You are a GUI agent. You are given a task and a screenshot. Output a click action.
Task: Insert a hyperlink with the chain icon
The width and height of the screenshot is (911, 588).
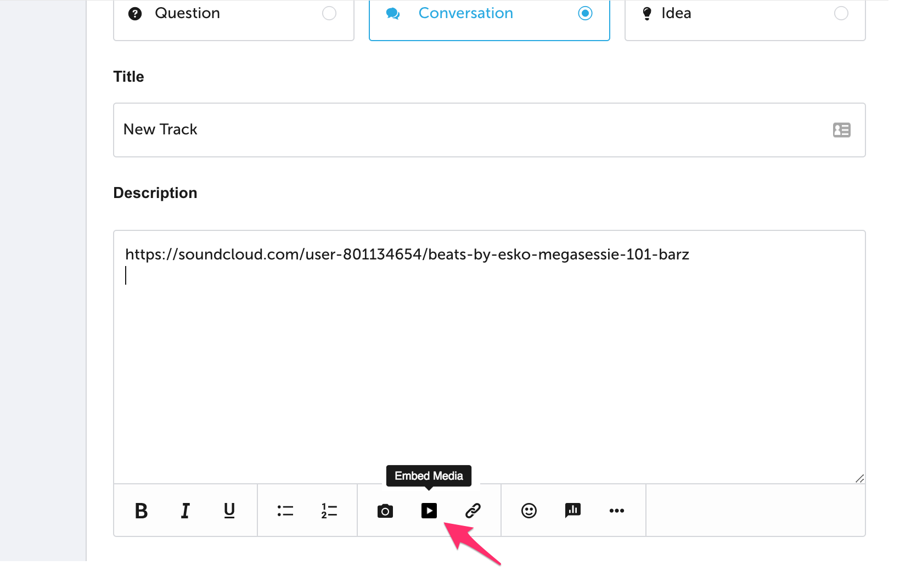tap(473, 511)
